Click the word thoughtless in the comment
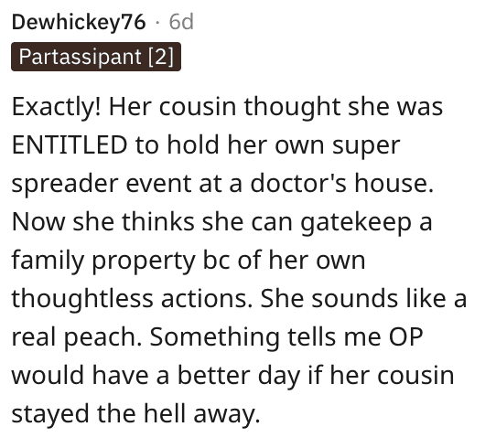 coord(82,299)
